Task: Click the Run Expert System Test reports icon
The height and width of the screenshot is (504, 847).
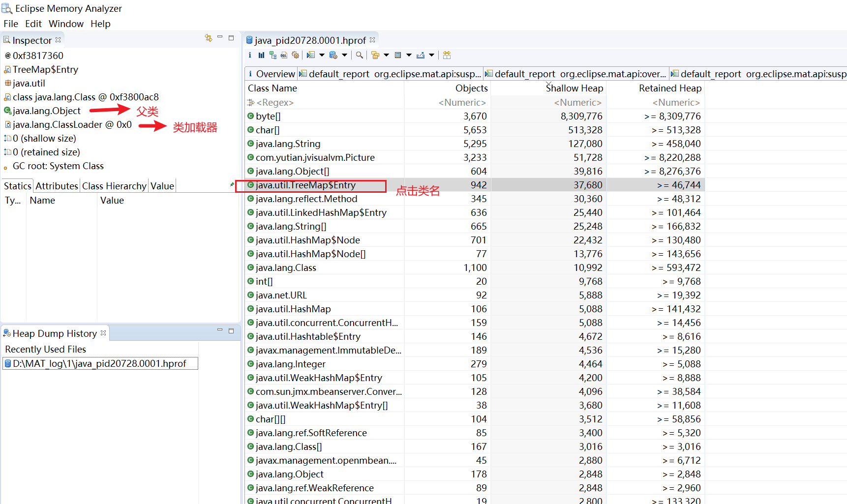Action: [311, 55]
